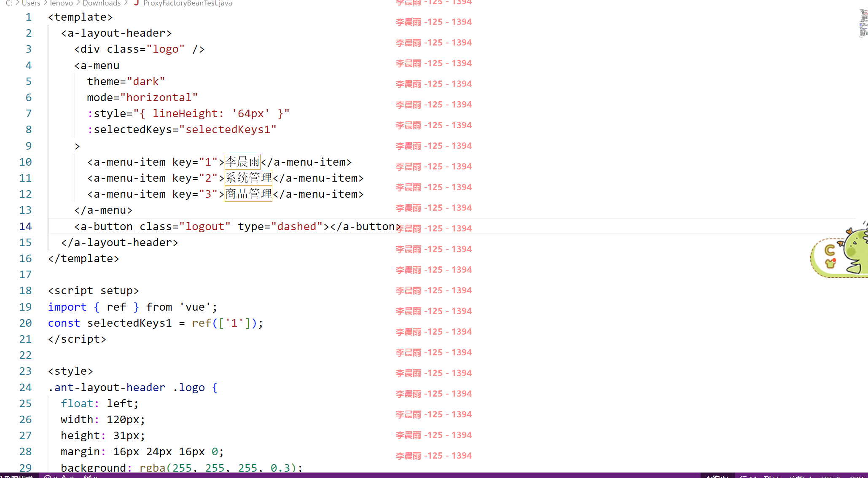Click line number 14 in the gutter
This screenshot has height=478, width=868.
(x=25, y=226)
